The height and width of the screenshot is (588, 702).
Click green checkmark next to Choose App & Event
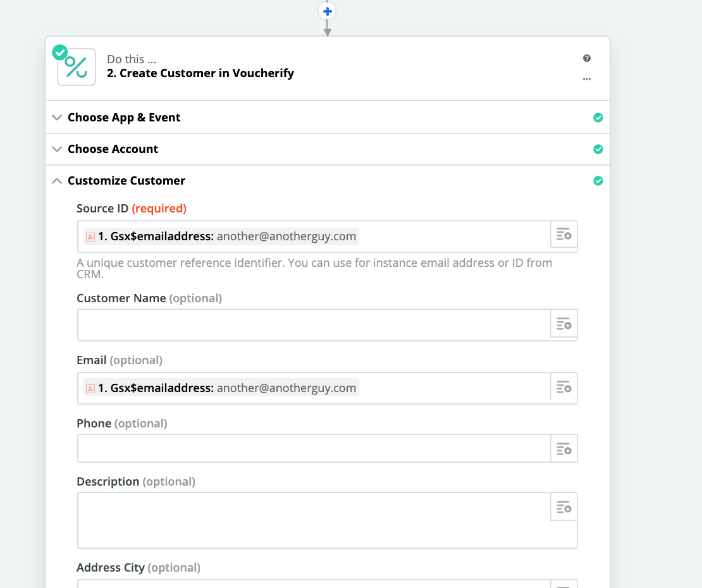pyautogui.click(x=598, y=118)
